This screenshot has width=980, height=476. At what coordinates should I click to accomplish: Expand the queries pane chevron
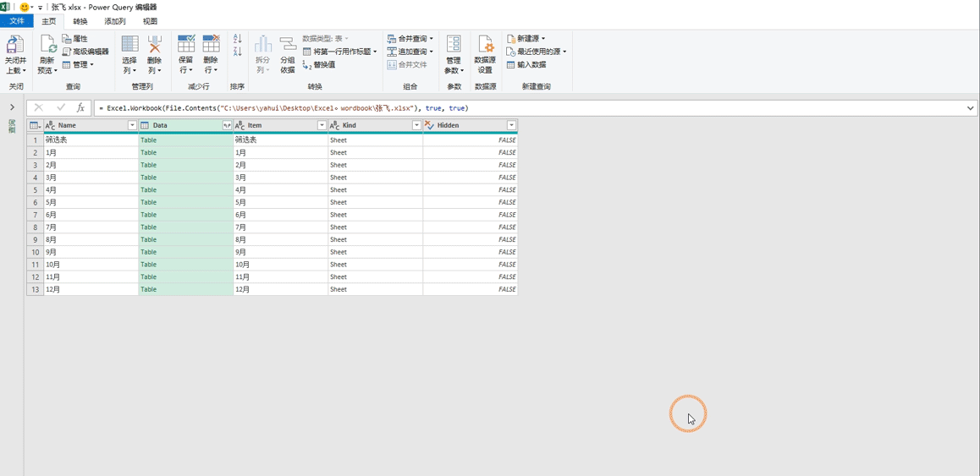[x=12, y=107]
